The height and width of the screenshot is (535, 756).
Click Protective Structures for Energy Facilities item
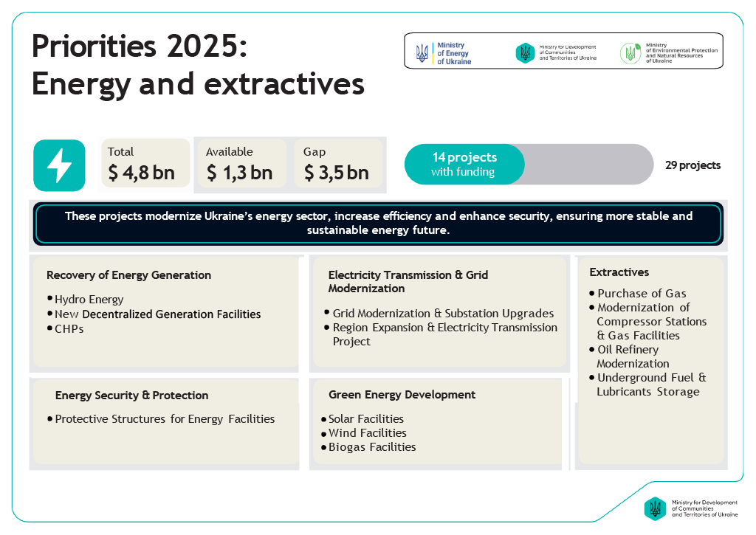[165, 419]
